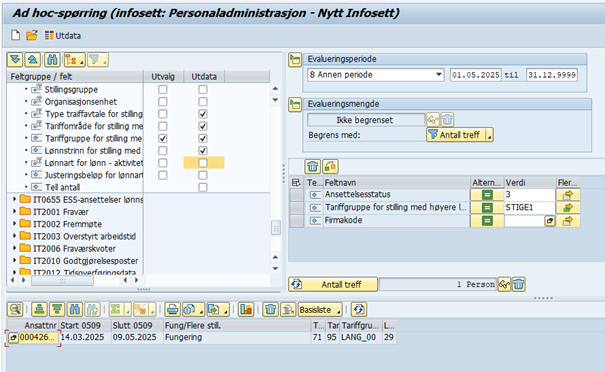Open the 8 Annen periode dropdown
This screenshot has height=372, width=605.
pos(439,74)
